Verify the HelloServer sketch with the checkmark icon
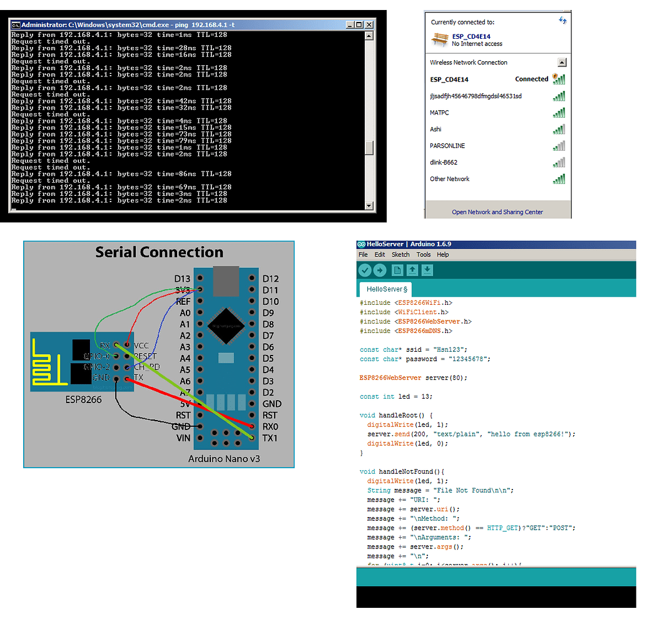 click(x=365, y=270)
